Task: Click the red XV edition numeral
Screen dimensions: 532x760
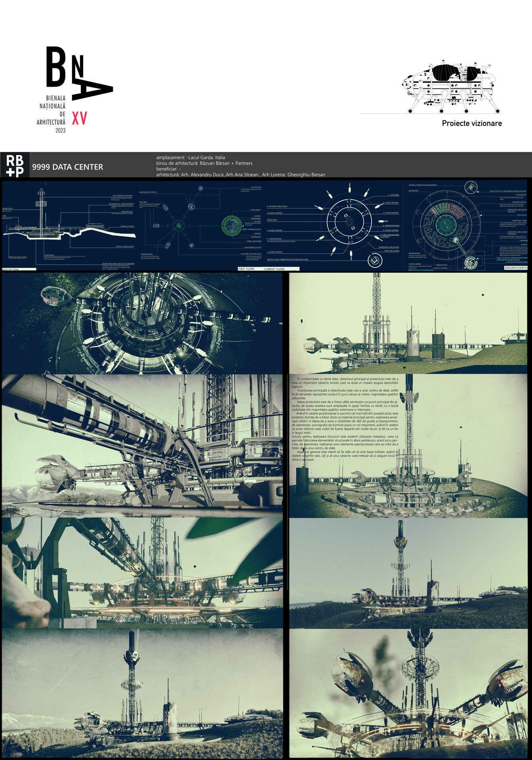Action: [79, 118]
